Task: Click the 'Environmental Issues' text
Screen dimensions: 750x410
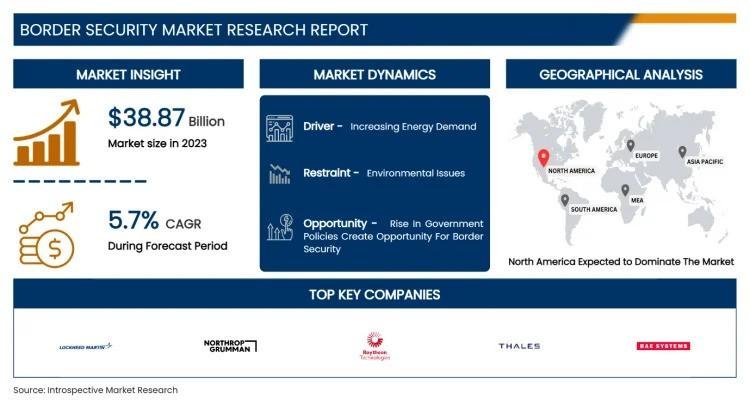Action: pos(416,173)
